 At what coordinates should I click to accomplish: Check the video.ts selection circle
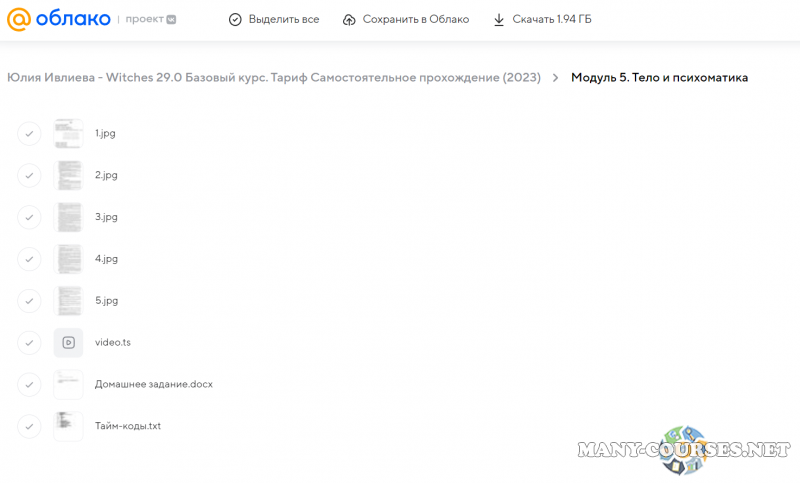coord(29,342)
